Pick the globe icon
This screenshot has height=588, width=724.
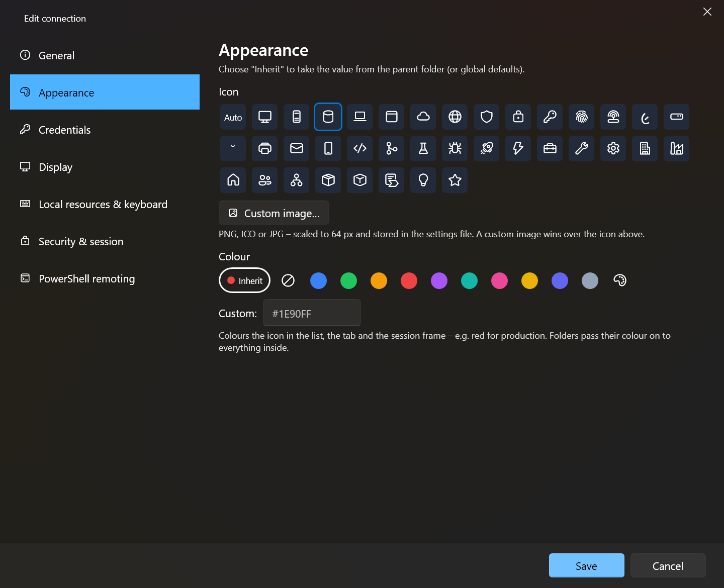pos(455,117)
